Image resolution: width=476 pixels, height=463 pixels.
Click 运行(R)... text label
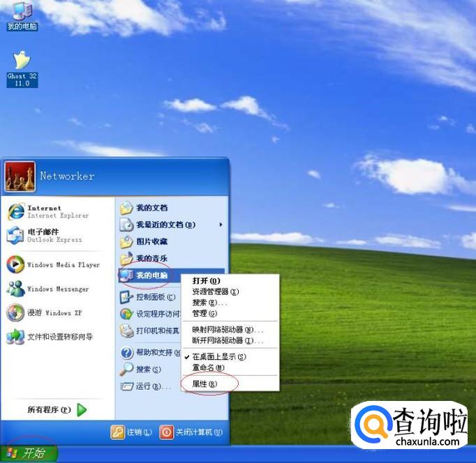[x=154, y=386]
